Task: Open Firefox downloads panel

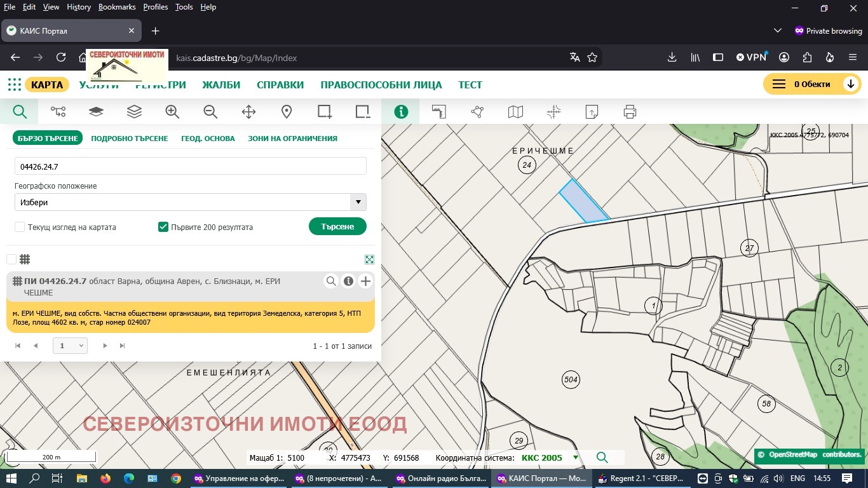Action: 672,57
